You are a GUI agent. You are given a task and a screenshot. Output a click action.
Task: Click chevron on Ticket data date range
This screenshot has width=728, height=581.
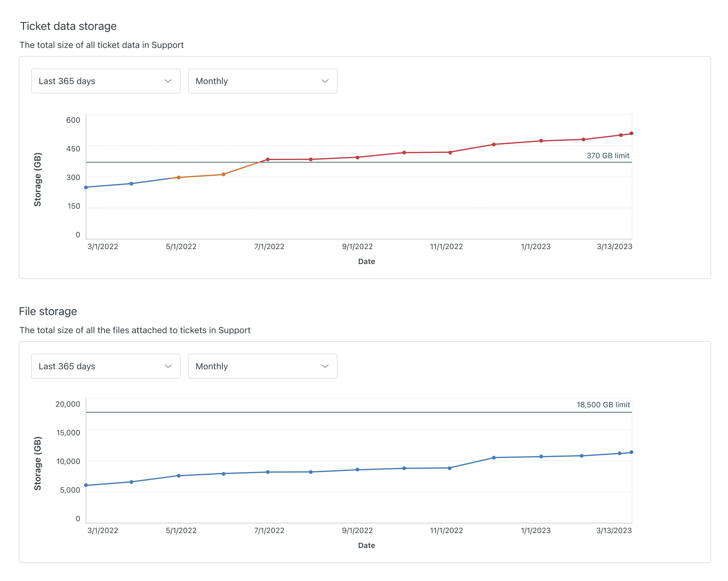pyautogui.click(x=168, y=81)
